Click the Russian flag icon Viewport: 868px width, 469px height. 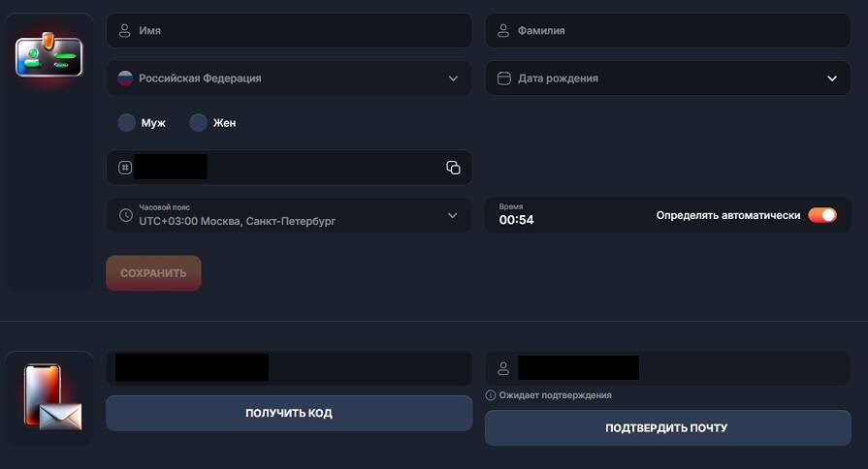125,78
